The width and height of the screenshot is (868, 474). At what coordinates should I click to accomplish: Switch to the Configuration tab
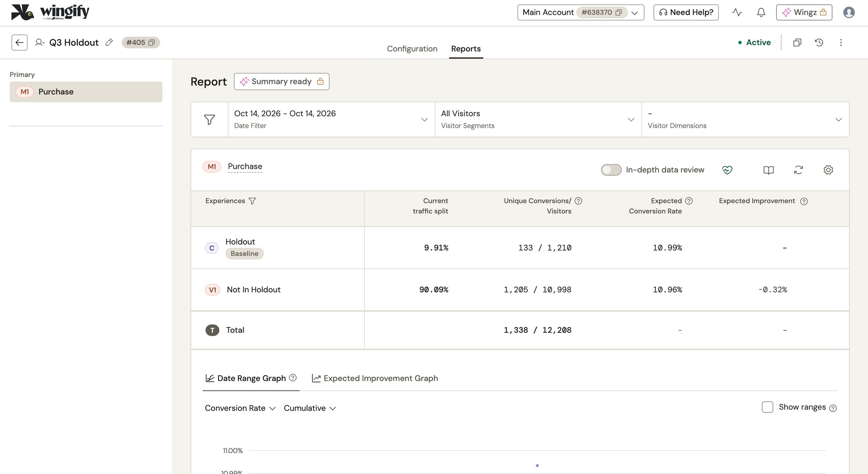coord(412,48)
